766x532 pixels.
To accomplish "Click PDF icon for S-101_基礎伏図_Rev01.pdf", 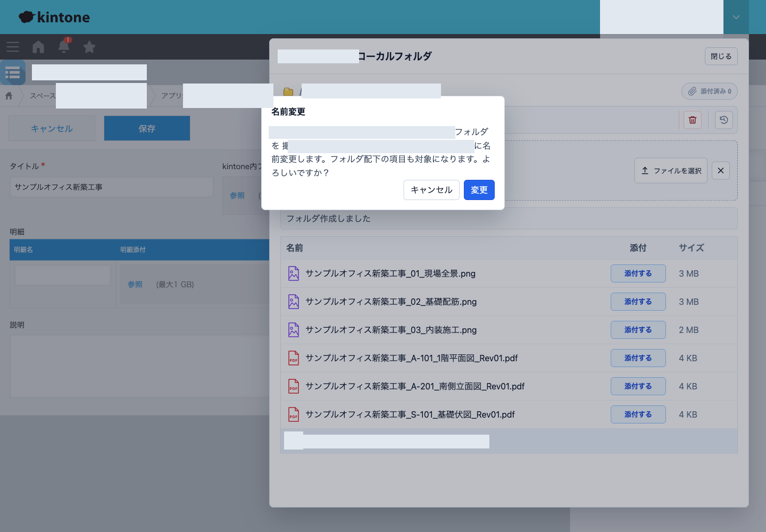I will [x=294, y=414].
